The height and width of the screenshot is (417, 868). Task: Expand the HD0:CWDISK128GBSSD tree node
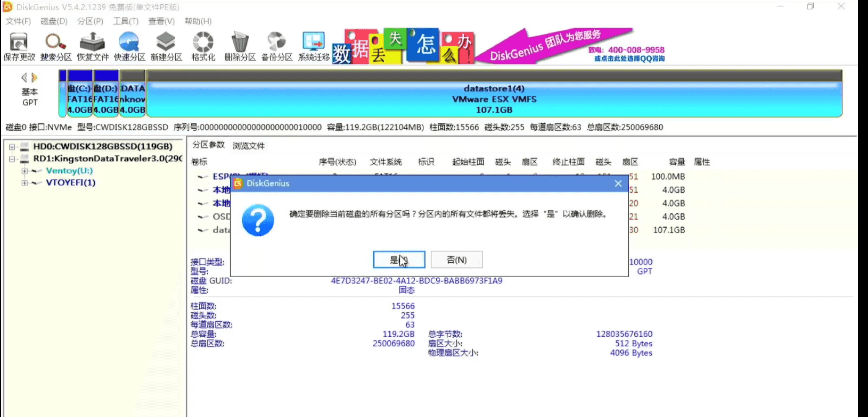(12, 147)
